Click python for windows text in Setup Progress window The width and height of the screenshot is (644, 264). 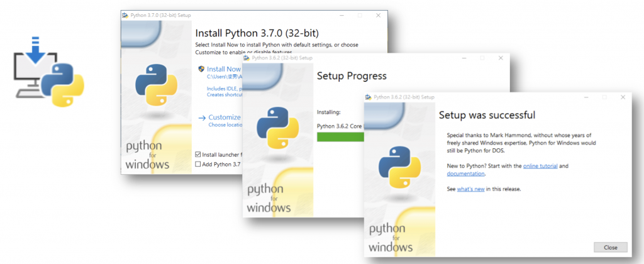[x=269, y=198]
